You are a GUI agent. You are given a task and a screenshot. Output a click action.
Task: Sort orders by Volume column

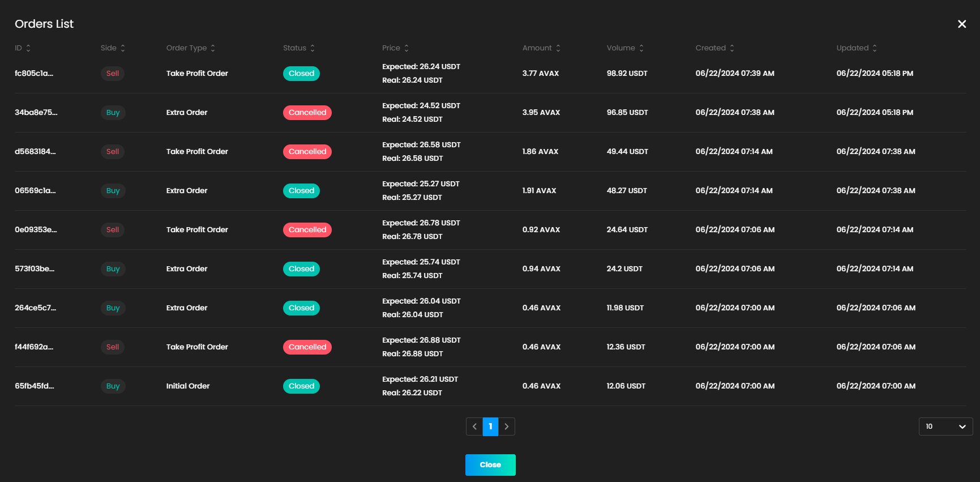pos(641,48)
